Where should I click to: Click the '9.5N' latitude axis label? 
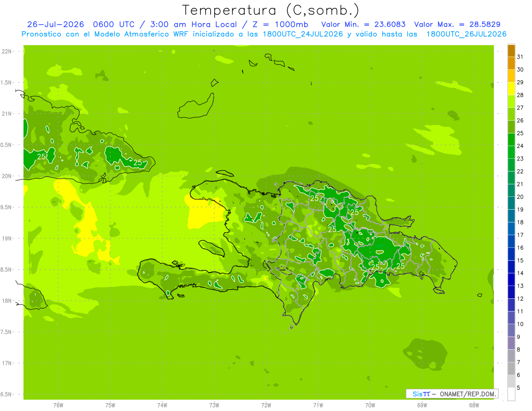click(7, 207)
